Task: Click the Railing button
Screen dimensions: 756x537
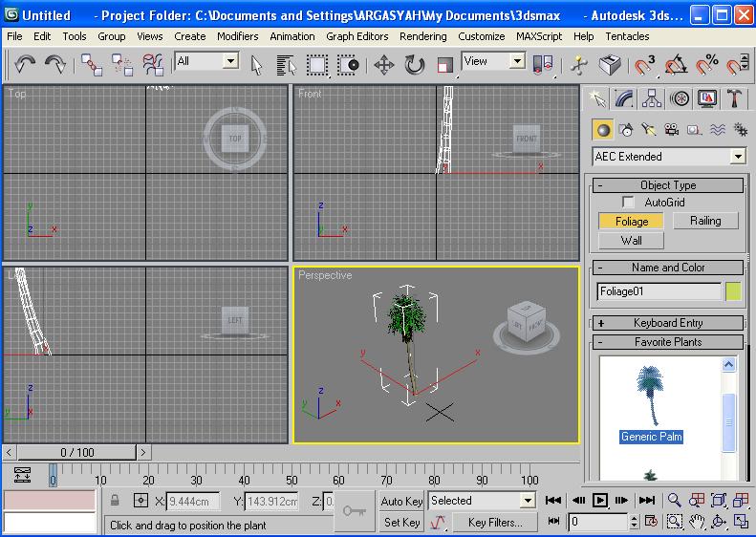Action: pos(705,221)
